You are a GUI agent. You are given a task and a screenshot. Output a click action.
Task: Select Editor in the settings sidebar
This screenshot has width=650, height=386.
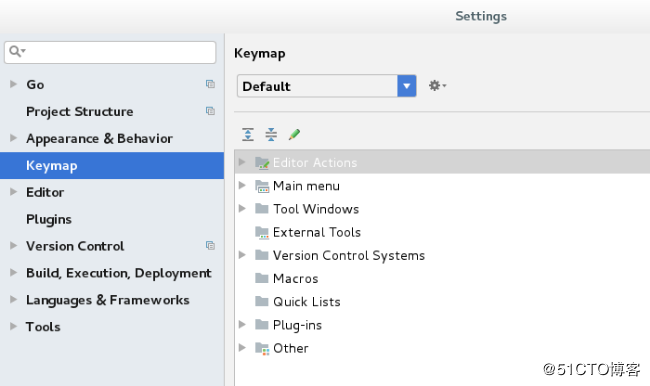(45, 192)
